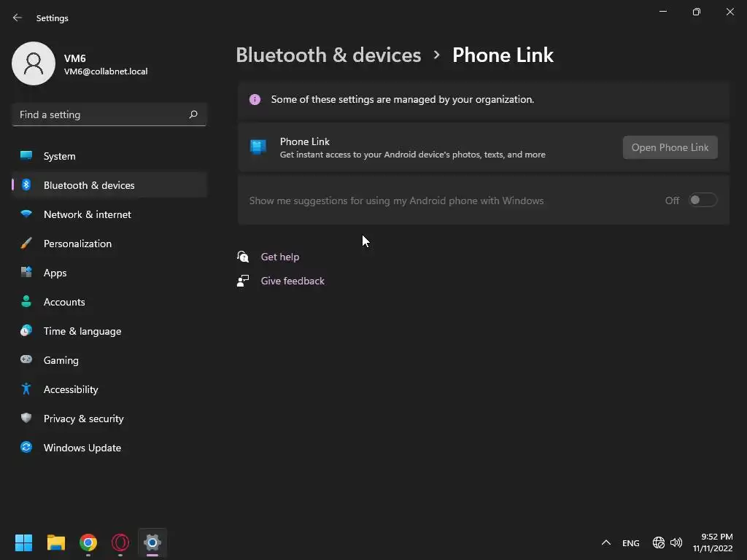Click the Find a setting search field
The width and height of the screenshot is (747, 560).
109,114
